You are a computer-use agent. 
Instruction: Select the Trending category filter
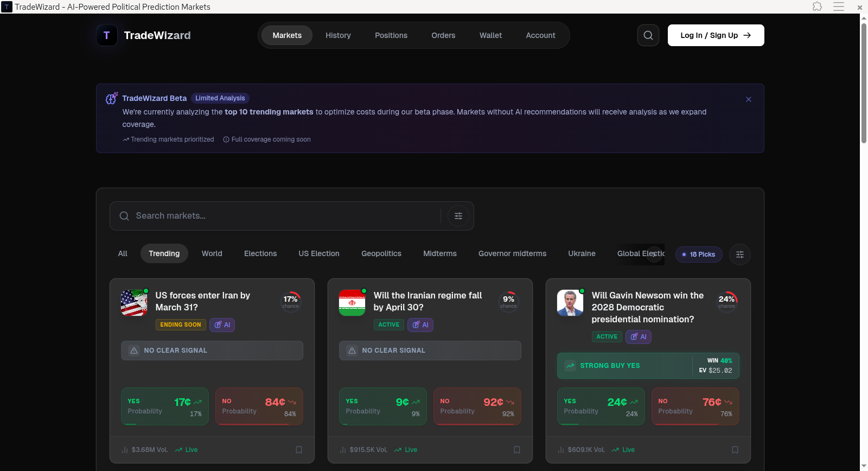(x=164, y=253)
